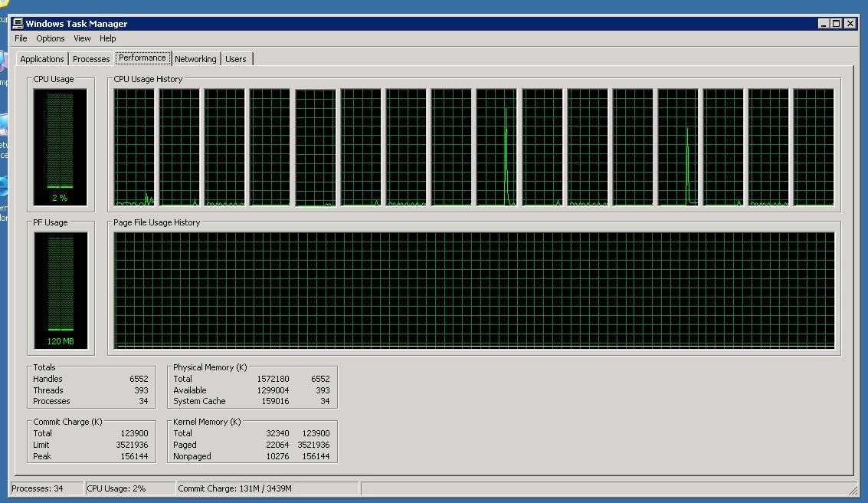Open the Options menu
The image size is (868, 503).
(51, 38)
